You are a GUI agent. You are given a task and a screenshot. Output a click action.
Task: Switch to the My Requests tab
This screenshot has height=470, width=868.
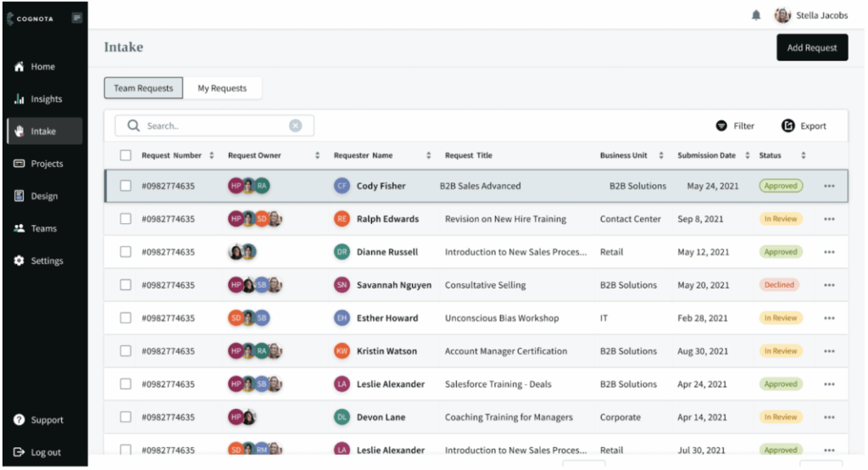tap(222, 88)
